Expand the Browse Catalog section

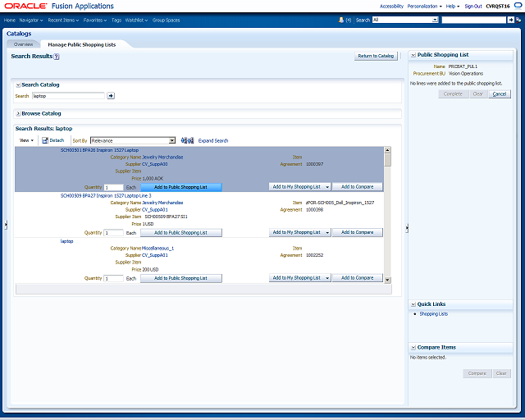point(18,114)
